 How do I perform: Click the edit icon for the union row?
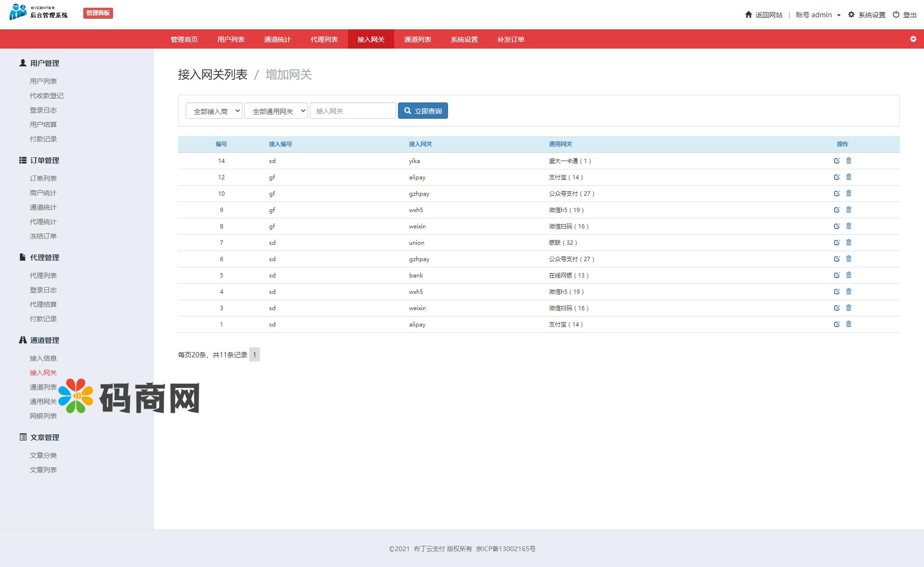point(837,243)
